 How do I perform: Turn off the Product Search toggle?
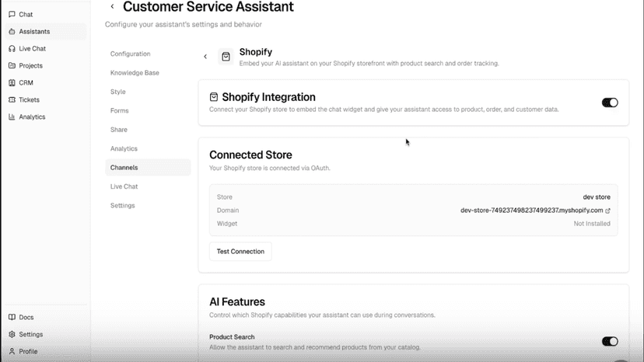click(610, 342)
